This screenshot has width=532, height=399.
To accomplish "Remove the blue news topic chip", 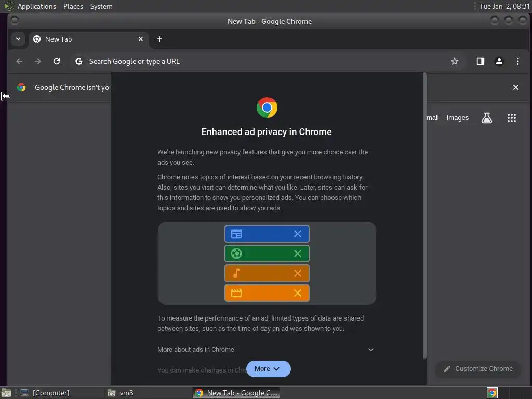I will 298,234.
